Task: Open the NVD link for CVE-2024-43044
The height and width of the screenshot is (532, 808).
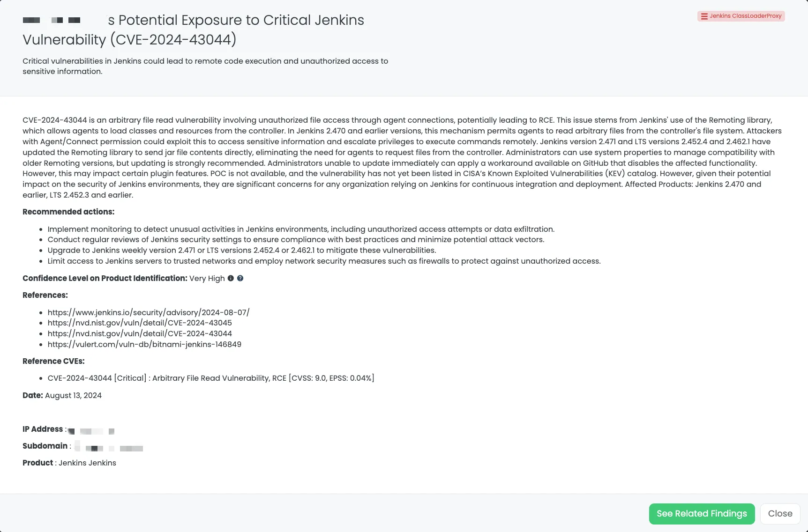Action: (140, 333)
